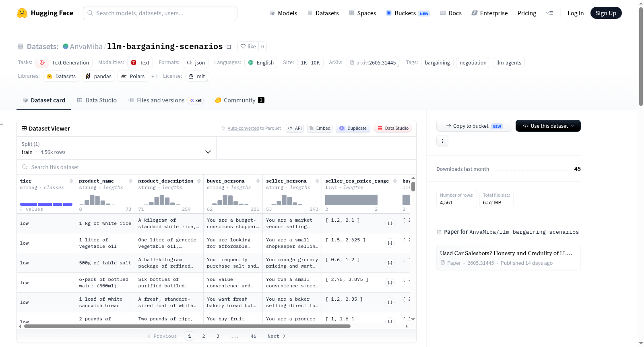The width and height of the screenshot is (644, 347).
Task: Open the Community tab
Action: tap(240, 100)
